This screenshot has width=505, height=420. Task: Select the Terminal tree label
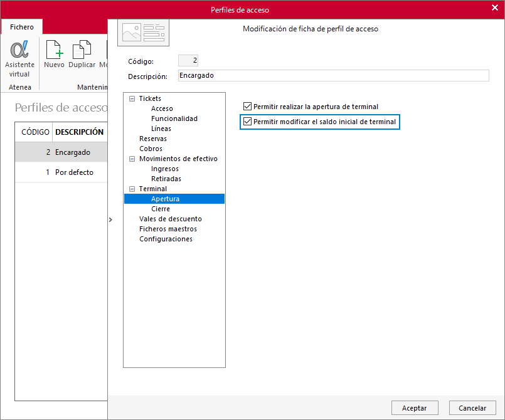[152, 189]
